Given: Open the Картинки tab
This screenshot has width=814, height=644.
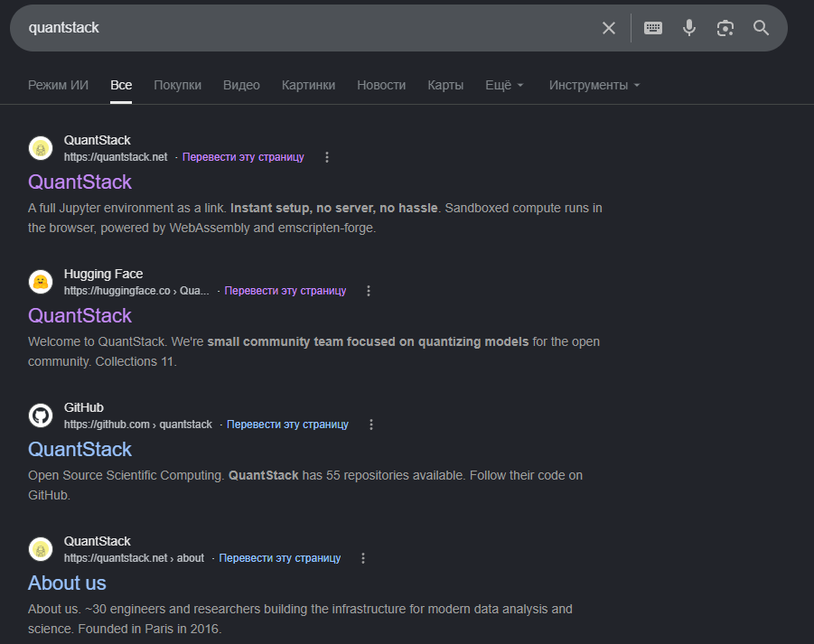Looking at the screenshot, I should (308, 85).
